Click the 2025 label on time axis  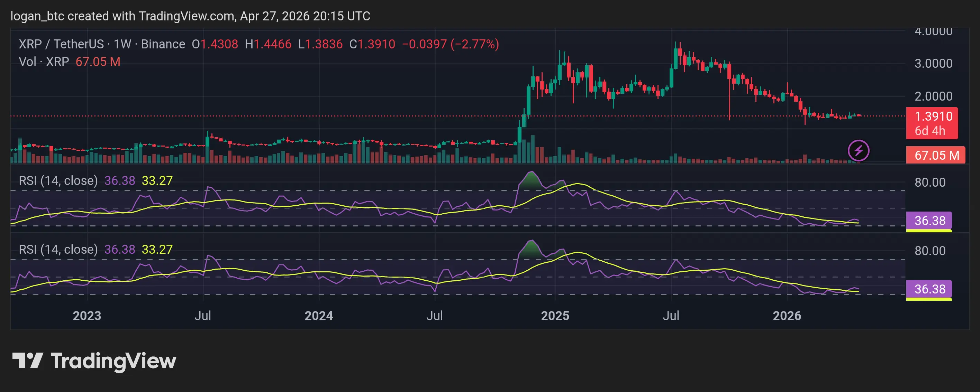(x=555, y=316)
